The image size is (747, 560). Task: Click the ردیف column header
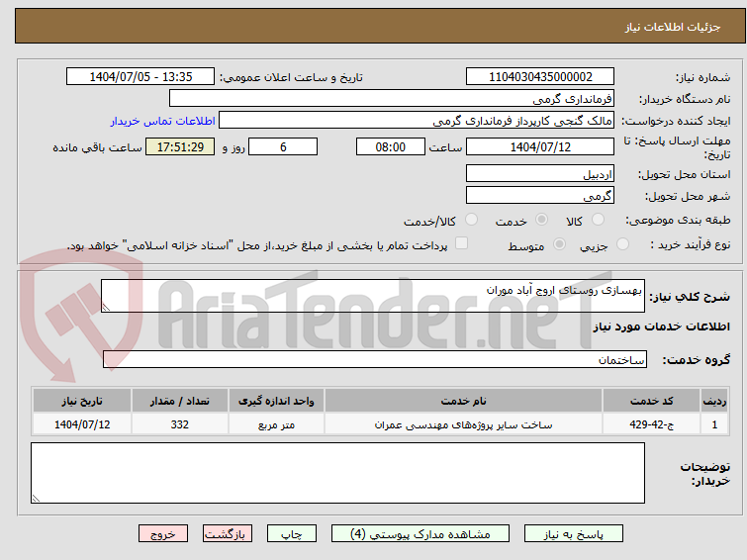pyautogui.click(x=714, y=401)
